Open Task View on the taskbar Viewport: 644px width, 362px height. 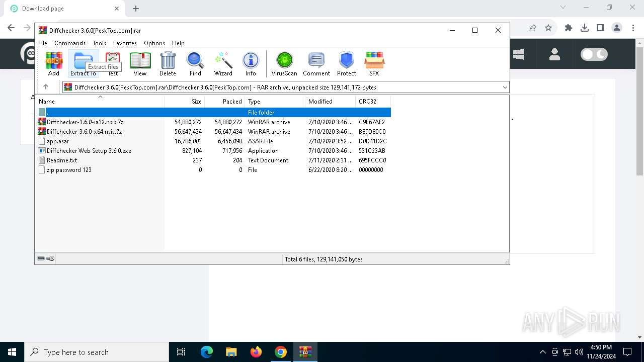(x=181, y=352)
